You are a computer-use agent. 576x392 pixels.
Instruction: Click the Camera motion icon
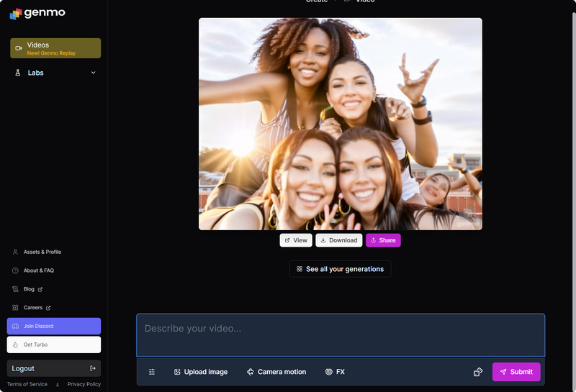(250, 372)
